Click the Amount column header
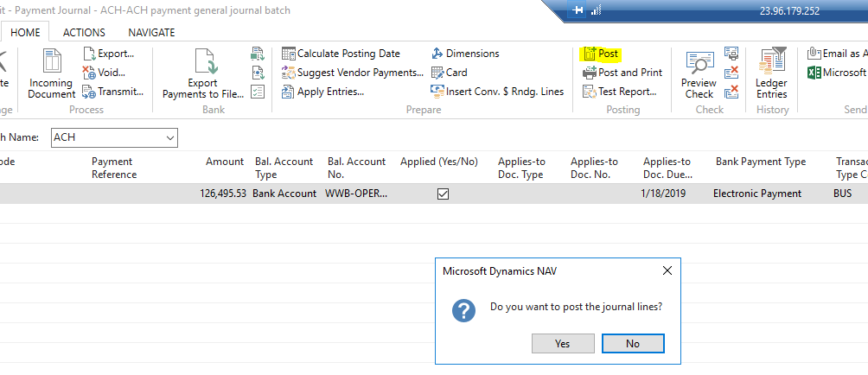The width and height of the screenshot is (868, 375). [x=225, y=162]
